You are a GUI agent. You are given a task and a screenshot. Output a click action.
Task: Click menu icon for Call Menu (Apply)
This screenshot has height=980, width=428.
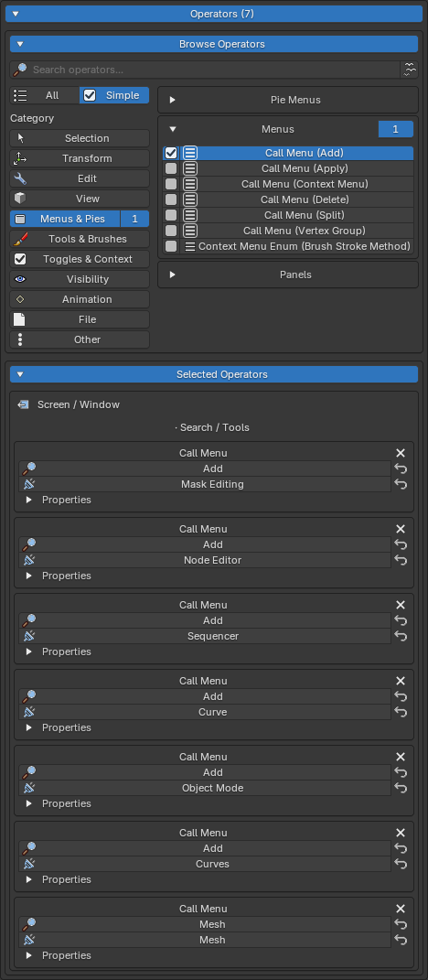tap(190, 168)
